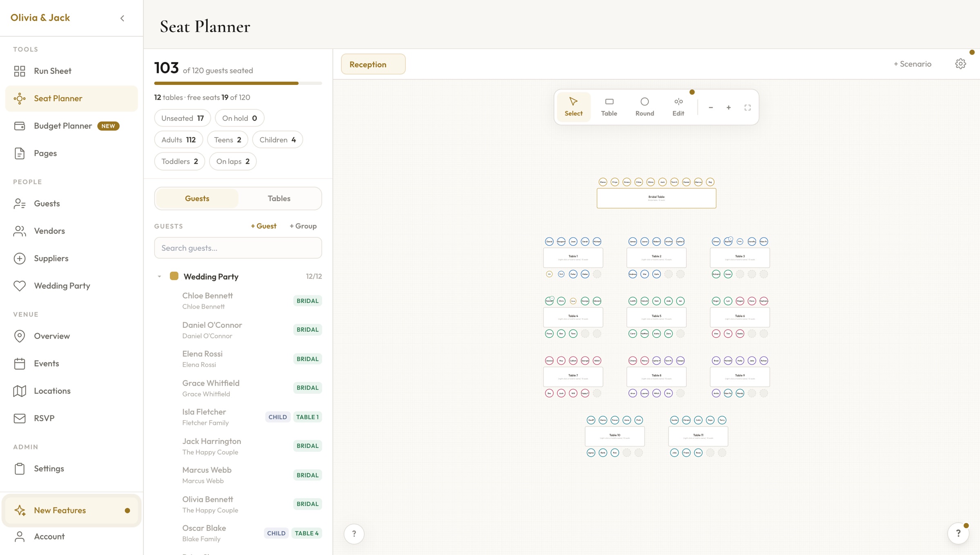Select guest Olivia Bennett
Viewport: 980px width, 555px height.
tap(238, 504)
